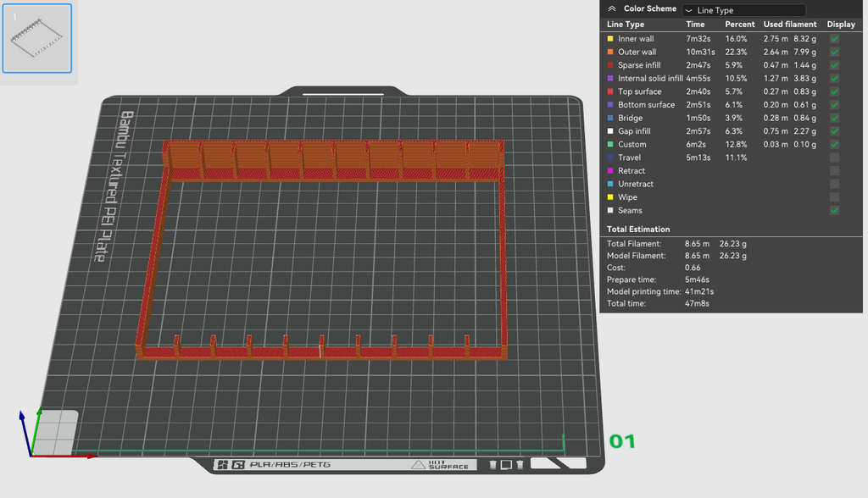Click the orange Outer wall color swatch
The height and width of the screenshot is (498, 868).
tap(610, 52)
